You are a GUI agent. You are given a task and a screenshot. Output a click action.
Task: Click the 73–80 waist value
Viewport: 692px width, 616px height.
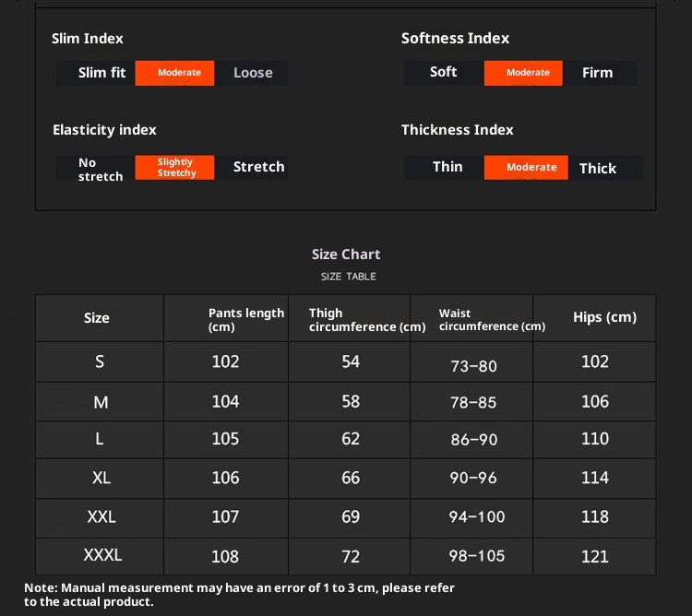pos(473,366)
